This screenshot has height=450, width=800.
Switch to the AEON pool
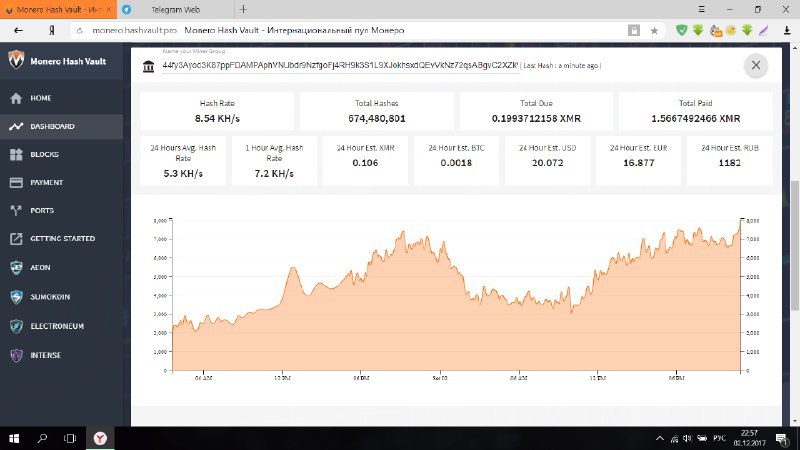coord(40,268)
